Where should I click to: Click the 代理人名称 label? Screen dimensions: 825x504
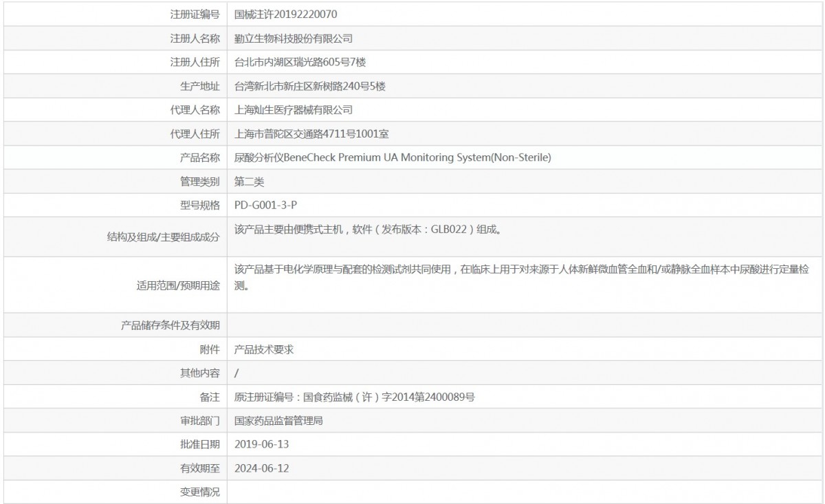click(x=195, y=110)
